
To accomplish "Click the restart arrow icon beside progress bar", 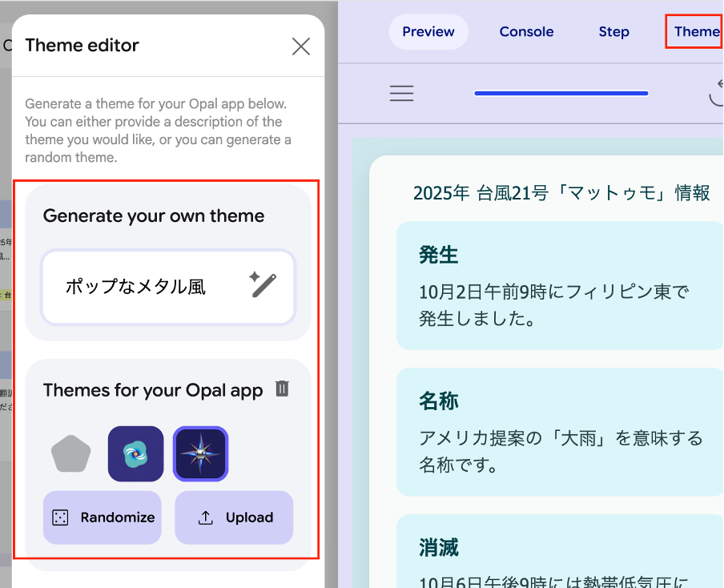I will pos(716,95).
